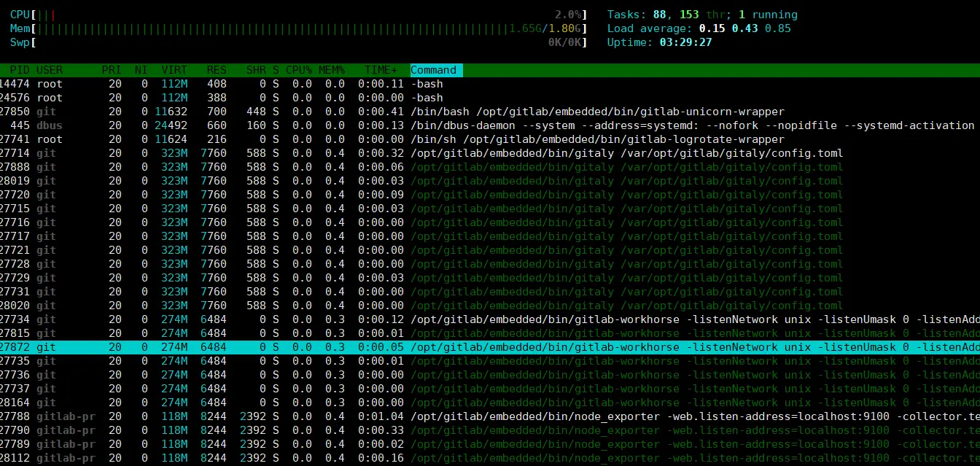Select the gitaly process with PID 27714

click(490, 153)
